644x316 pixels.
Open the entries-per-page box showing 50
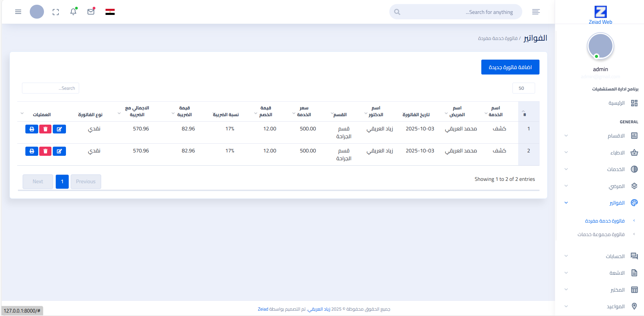click(x=524, y=88)
